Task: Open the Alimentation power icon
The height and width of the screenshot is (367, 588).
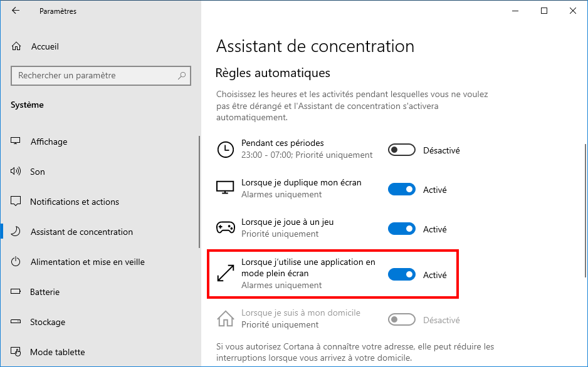Action: click(x=16, y=262)
